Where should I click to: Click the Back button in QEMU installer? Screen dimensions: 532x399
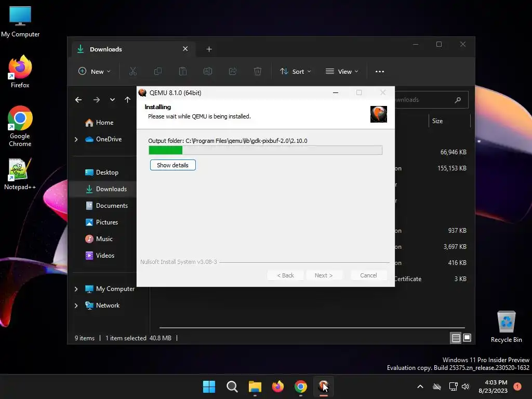(285, 275)
